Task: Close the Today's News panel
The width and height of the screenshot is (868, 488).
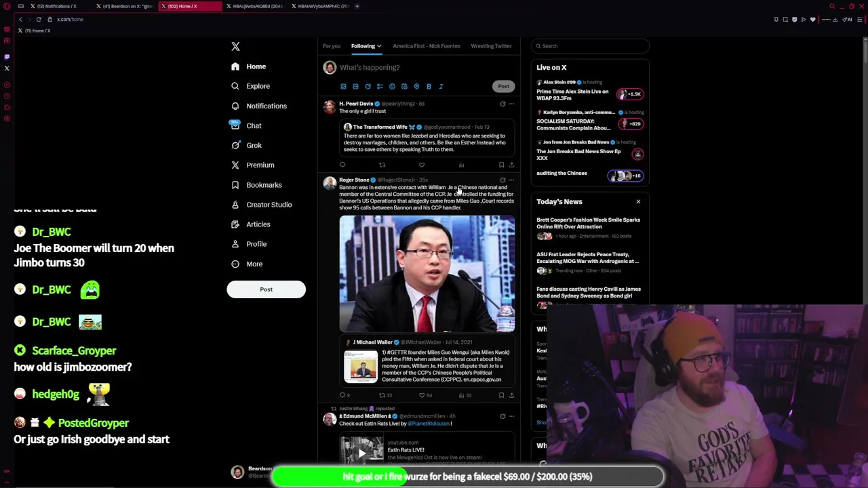Action: (638, 201)
